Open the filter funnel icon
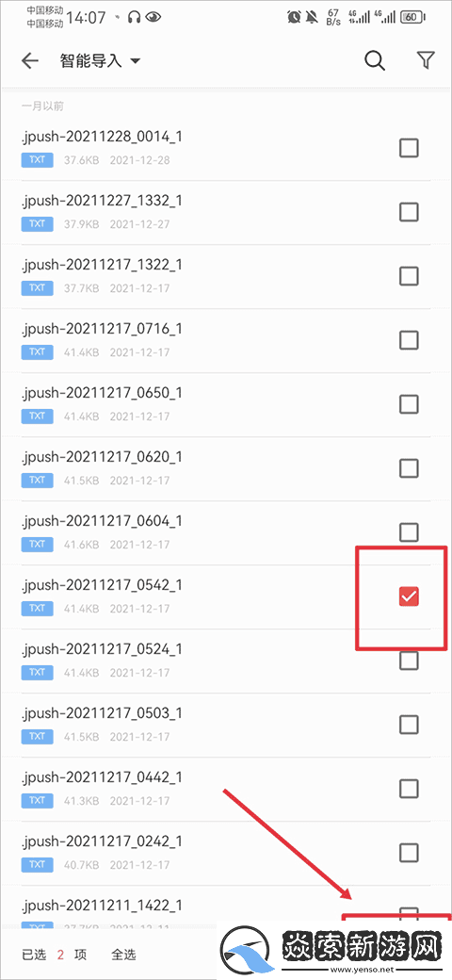 coord(425,60)
